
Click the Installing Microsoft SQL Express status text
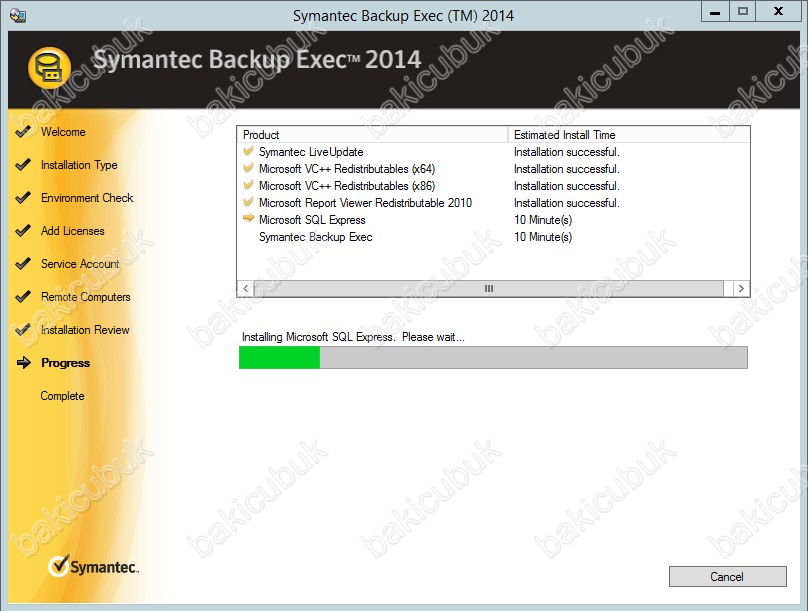[x=353, y=337]
